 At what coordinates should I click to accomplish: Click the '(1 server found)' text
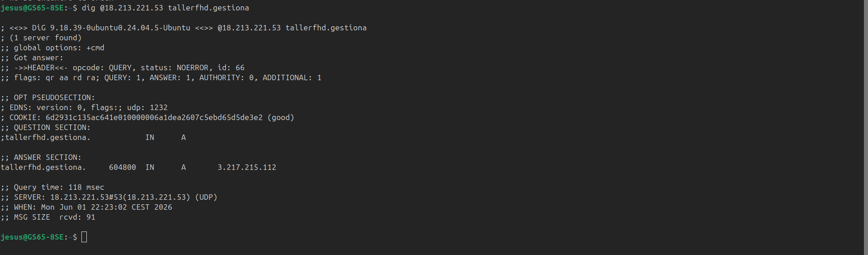(46, 38)
